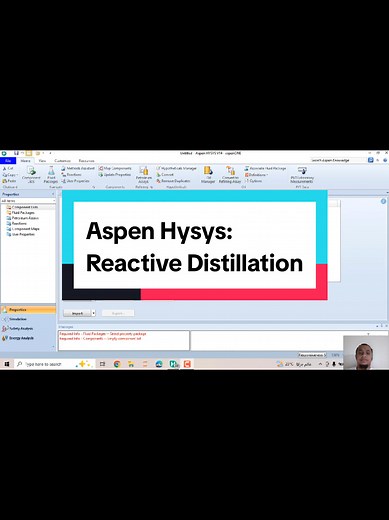The image size is (389, 520).
Task: Open the Hypotheticals Manager
Action: [x=176, y=168]
